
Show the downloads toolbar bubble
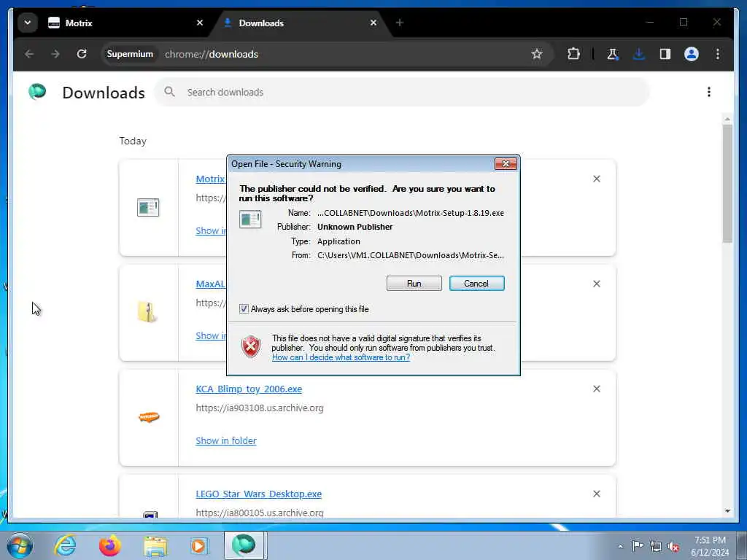tap(639, 54)
